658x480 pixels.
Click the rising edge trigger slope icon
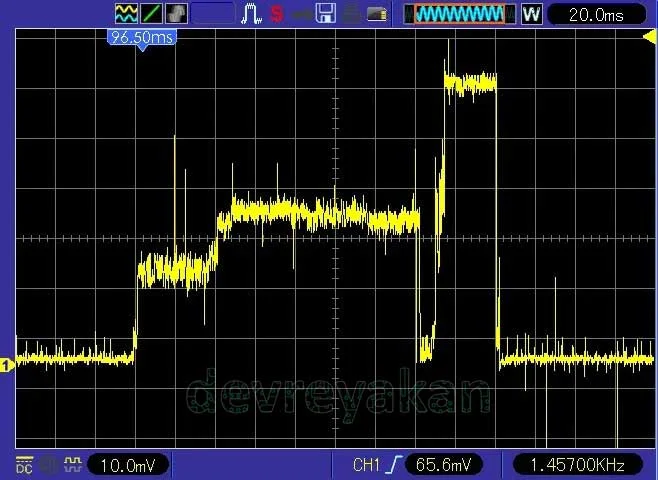394,464
